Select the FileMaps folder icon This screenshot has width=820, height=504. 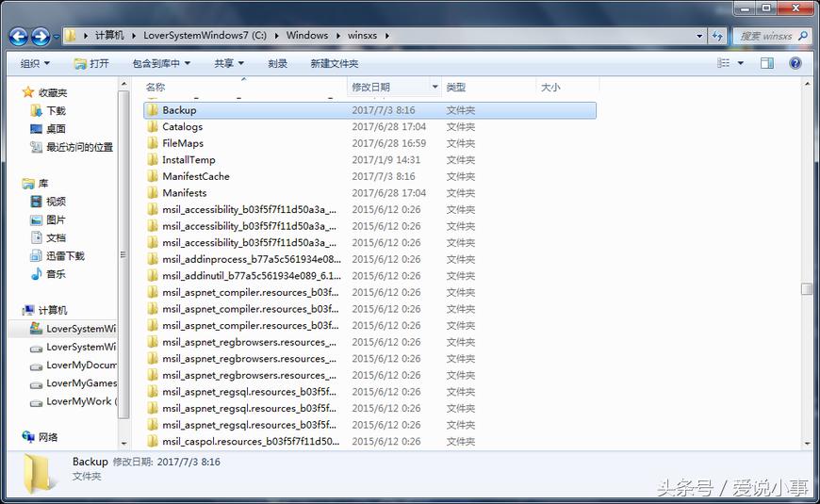pyautogui.click(x=153, y=143)
